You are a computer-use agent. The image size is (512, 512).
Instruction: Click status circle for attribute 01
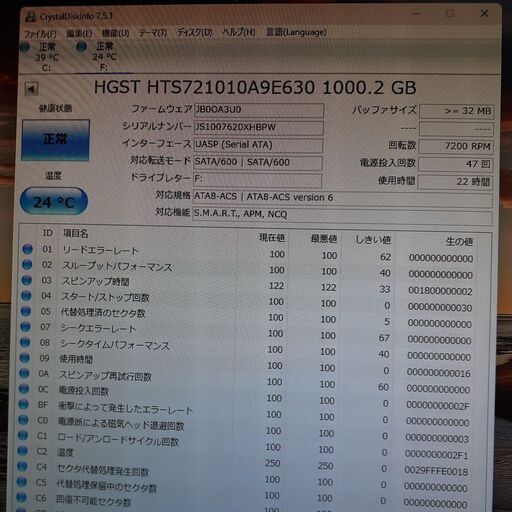pos(27,249)
